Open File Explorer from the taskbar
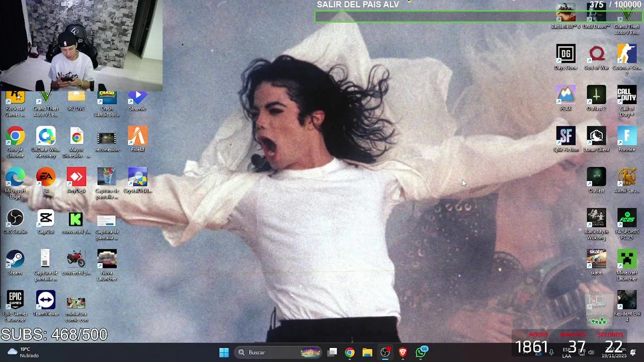Image resolution: width=644 pixels, height=362 pixels. pyautogui.click(x=367, y=352)
